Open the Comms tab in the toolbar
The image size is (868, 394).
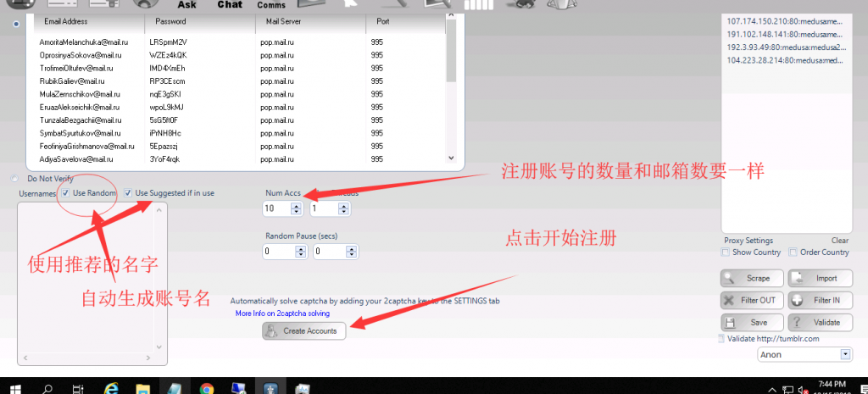[271, 5]
